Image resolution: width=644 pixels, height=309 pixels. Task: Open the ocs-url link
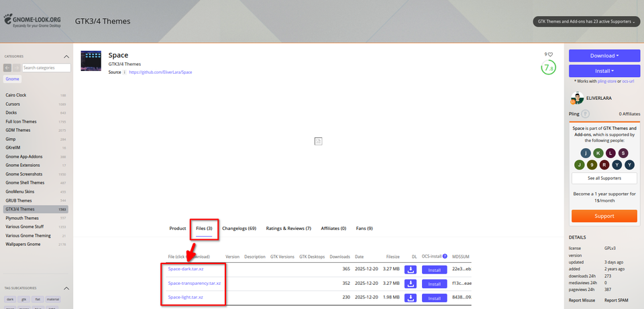pyautogui.click(x=629, y=81)
